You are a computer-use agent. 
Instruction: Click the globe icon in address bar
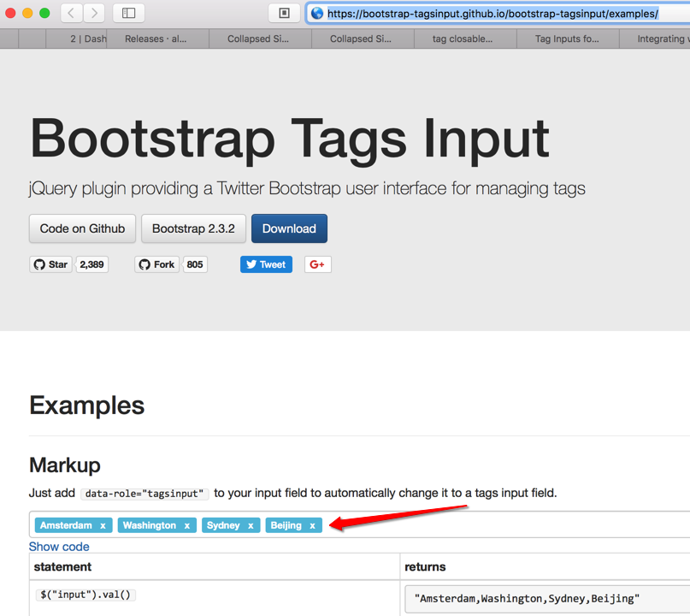point(317,14)
